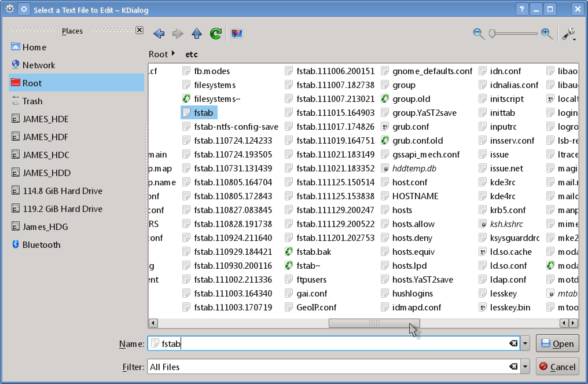Select the grub.conf file
This screenshot has width=588, height=384.
405,127
